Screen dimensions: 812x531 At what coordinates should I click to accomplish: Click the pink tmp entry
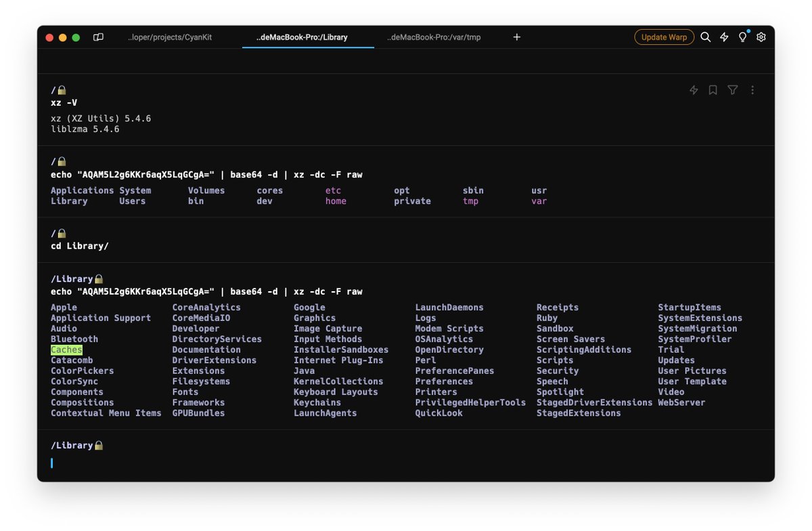click(471, 201)
